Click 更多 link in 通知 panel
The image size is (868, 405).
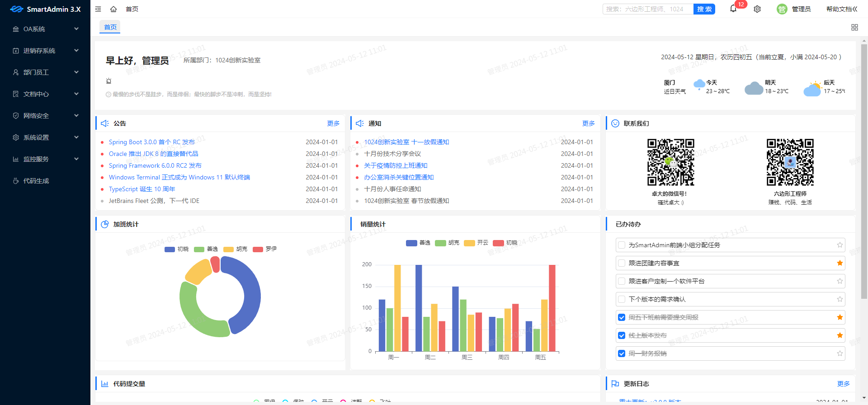(589, 123)
